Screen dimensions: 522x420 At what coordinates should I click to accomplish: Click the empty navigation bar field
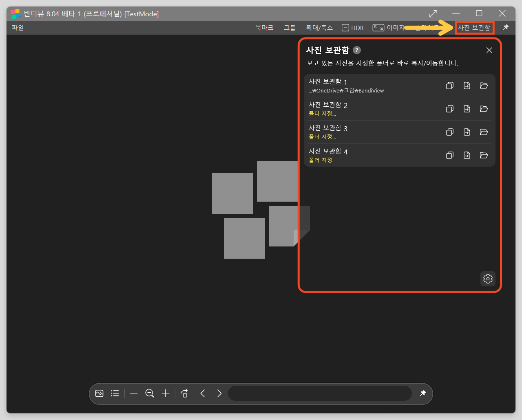(320, 394)
